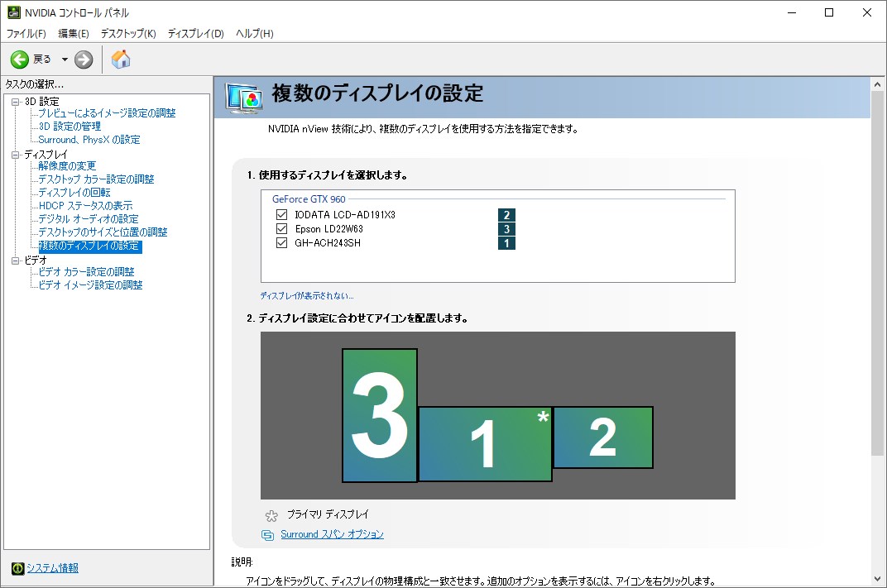Screen dimensions: 887x588
Task: Select display number badge 1
Action: tap(506, 243)
